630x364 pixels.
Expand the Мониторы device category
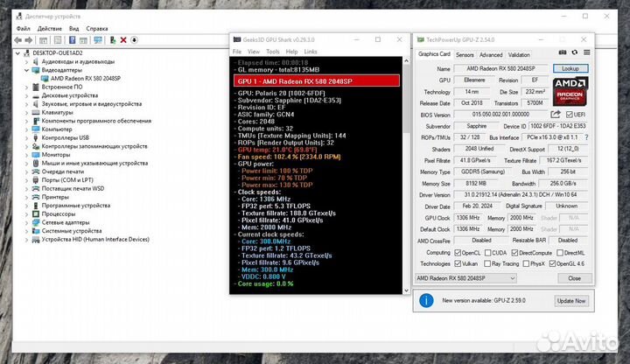tap(28, 155)
